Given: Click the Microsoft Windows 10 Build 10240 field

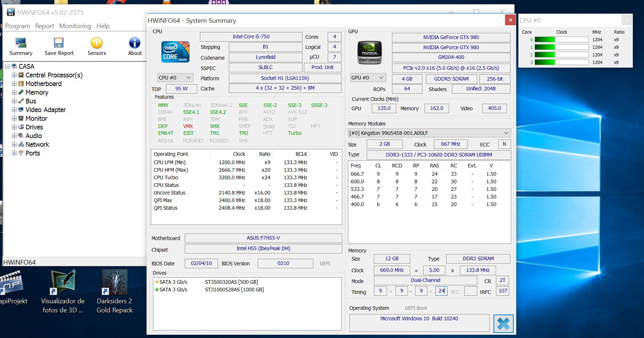Looking at the screenshot, I should pos(419,323).
